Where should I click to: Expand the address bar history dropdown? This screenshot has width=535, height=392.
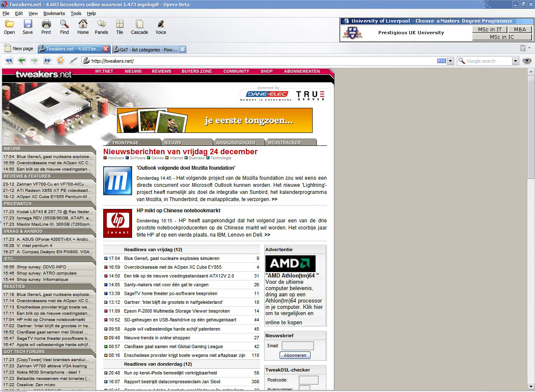click(450, 61)
